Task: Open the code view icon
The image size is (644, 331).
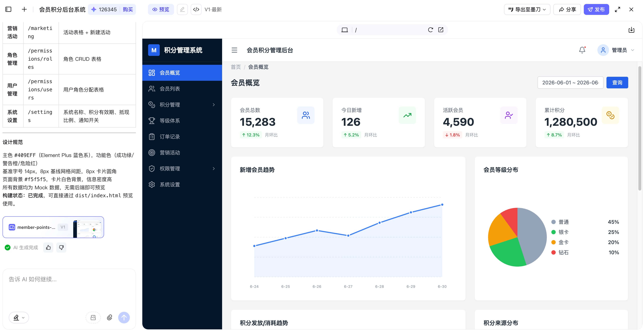Action: click(196, 9)
